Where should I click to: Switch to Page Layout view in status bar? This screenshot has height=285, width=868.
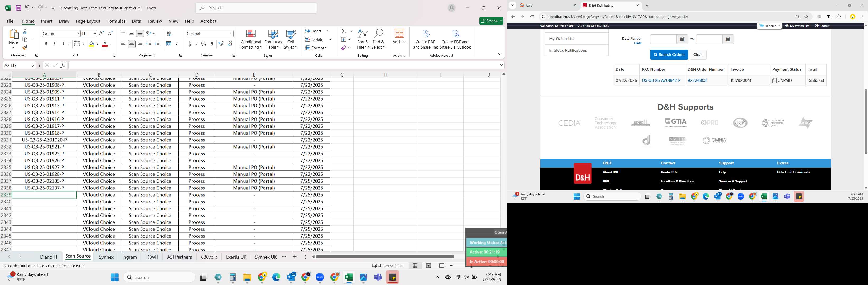(428, 266)
